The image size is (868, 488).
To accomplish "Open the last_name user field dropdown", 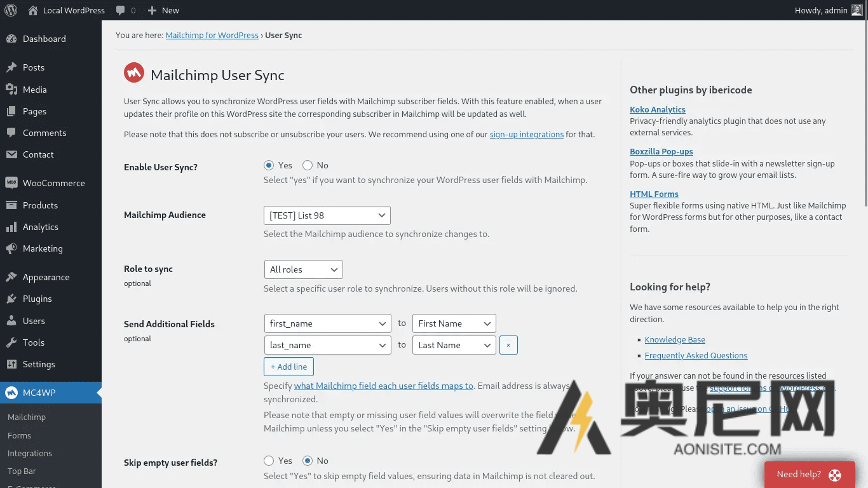I will click(x=327, y=345).
